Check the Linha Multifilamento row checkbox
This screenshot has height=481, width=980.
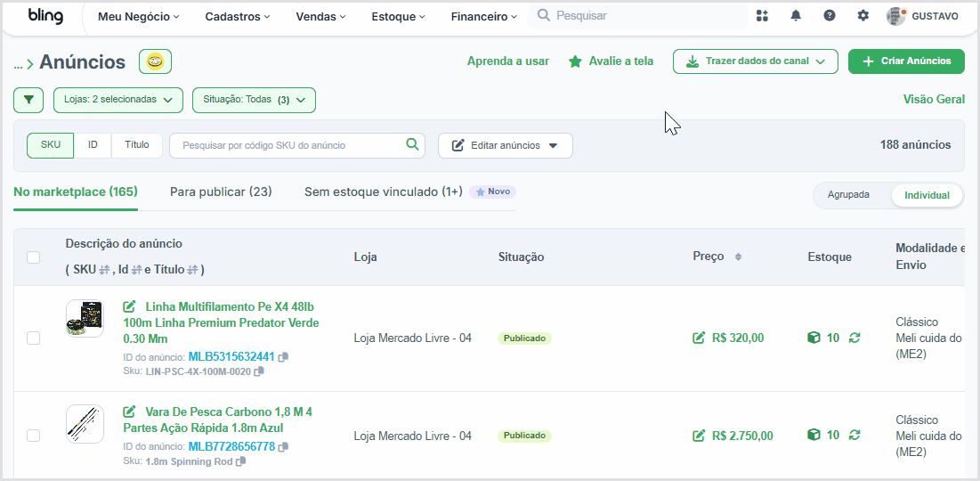pos(33,338)
